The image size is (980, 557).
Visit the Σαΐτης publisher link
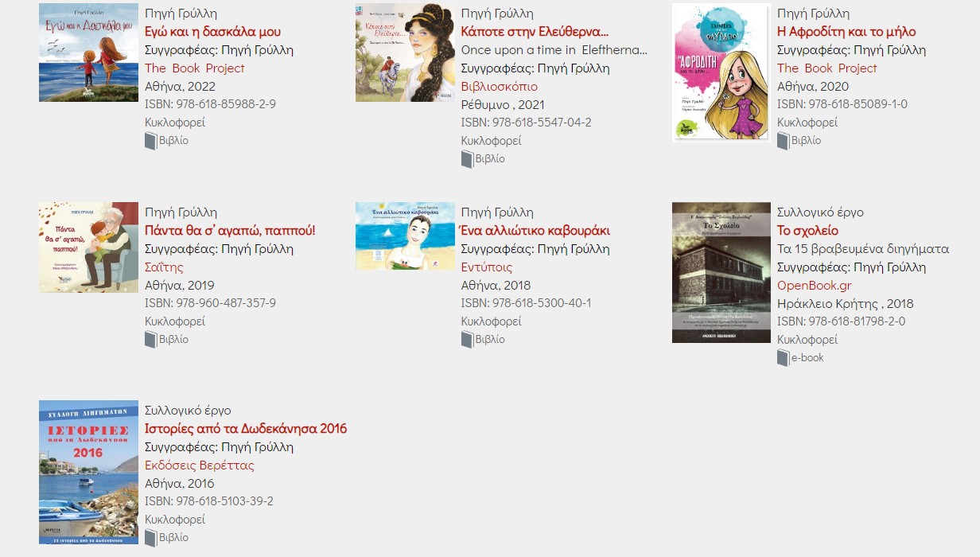[164, 267]
